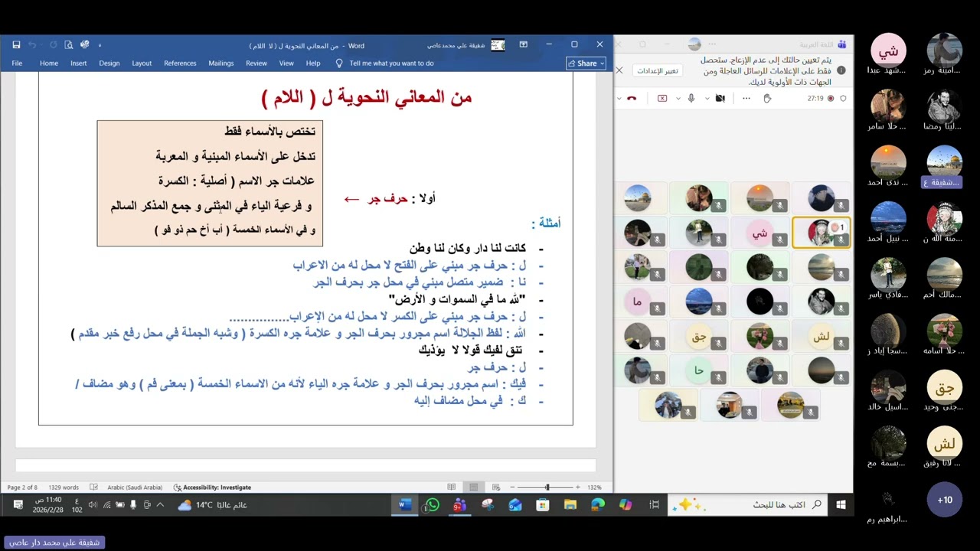
Task: Open the Windows Start menu
Action: coord(841,504)
